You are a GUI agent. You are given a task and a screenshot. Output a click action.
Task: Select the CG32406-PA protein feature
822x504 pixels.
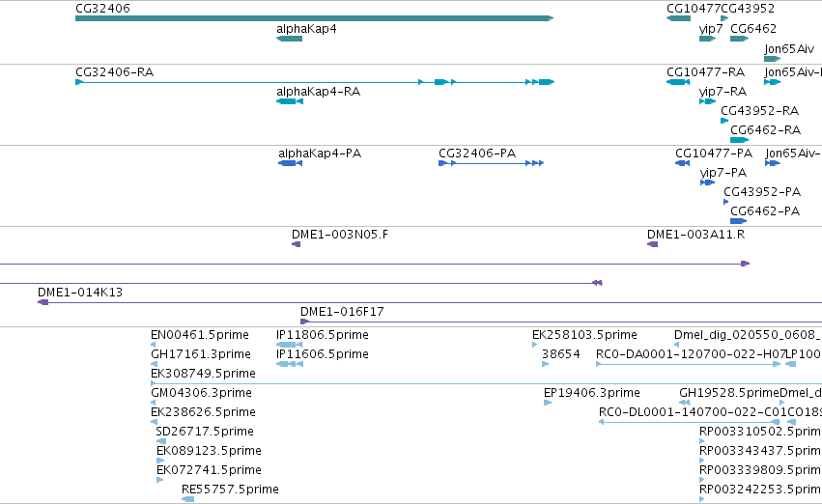[492, 163]
